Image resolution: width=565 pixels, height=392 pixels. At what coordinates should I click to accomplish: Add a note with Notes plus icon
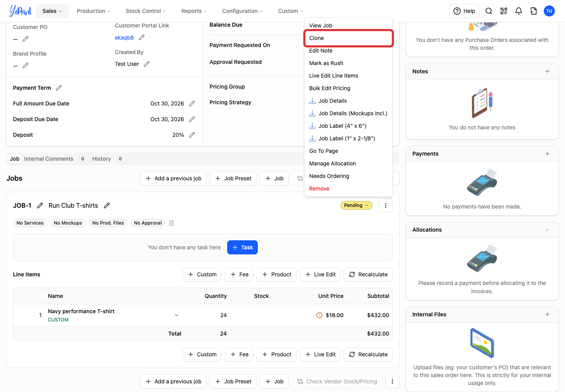(547, 71)
